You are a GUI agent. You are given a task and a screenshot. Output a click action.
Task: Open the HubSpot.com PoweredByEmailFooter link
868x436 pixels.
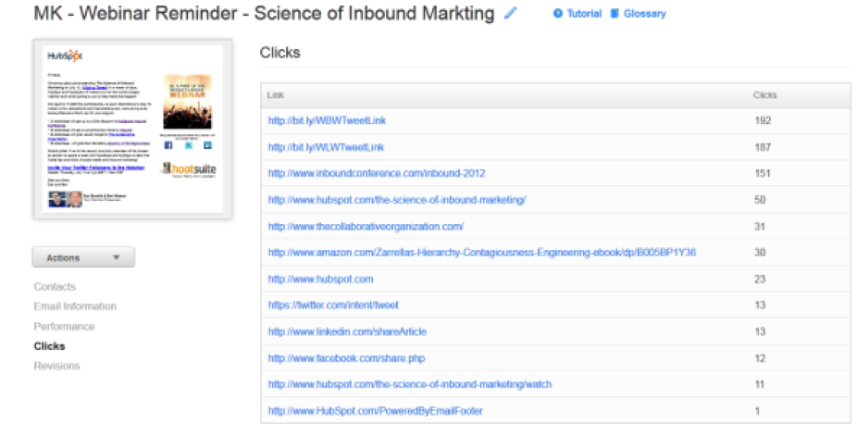click(376, 411)
